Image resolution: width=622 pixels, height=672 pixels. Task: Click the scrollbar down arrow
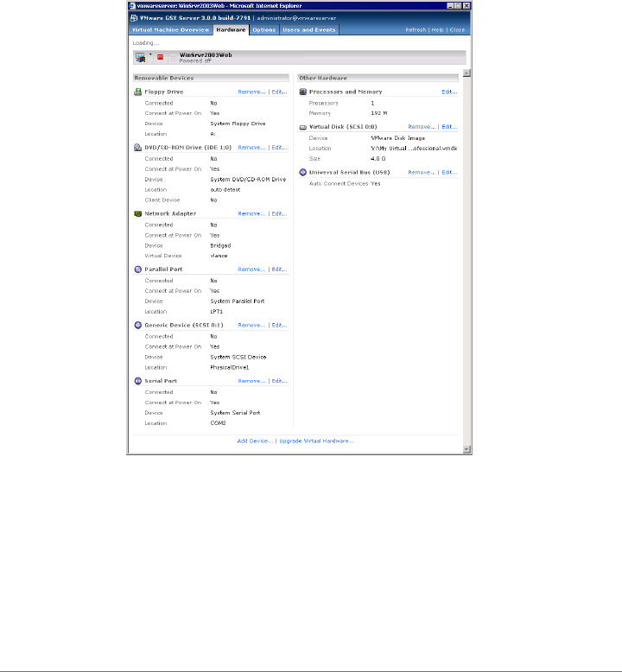coord(466,449)
